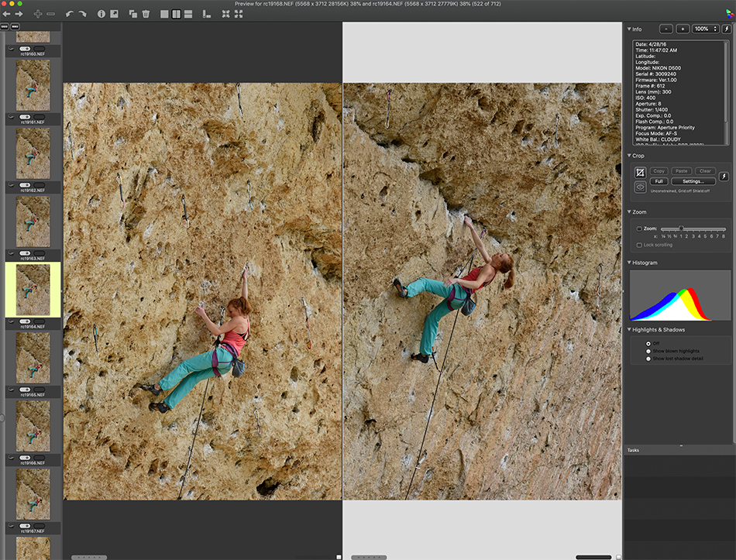
Task: Click the edit photo toolbar icon
Action: click(114, 14)
